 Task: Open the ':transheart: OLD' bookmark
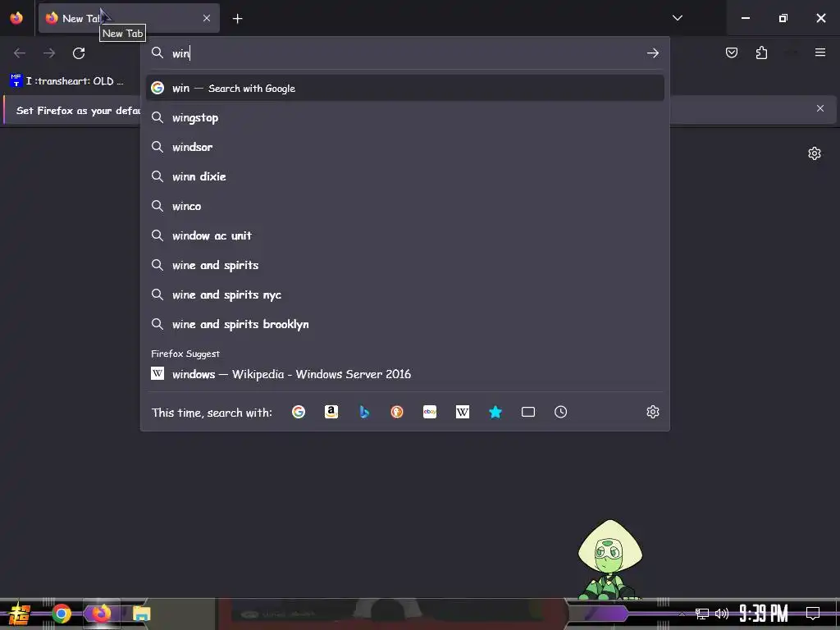[x=67, y=81]
